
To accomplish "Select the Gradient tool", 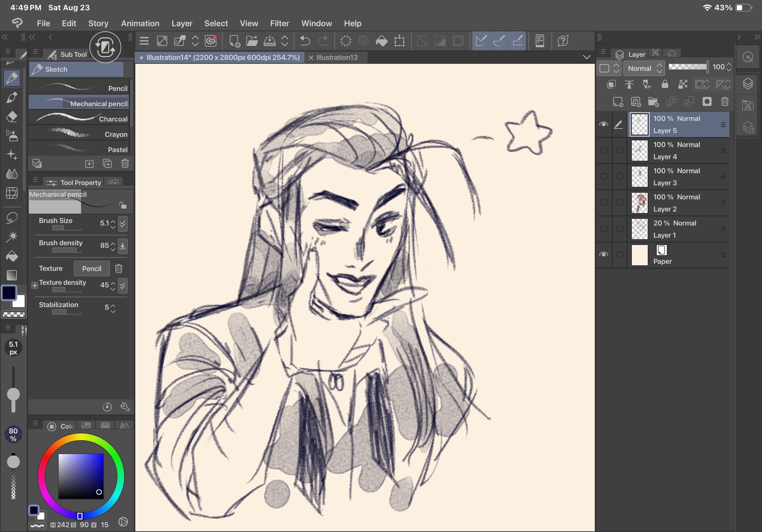I will tap(12, 275).
